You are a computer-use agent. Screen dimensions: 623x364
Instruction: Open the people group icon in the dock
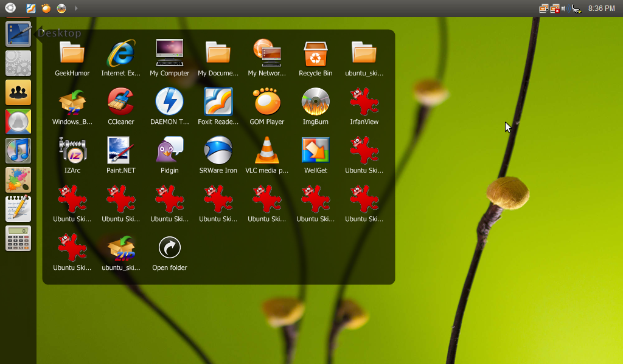point(18,92)
